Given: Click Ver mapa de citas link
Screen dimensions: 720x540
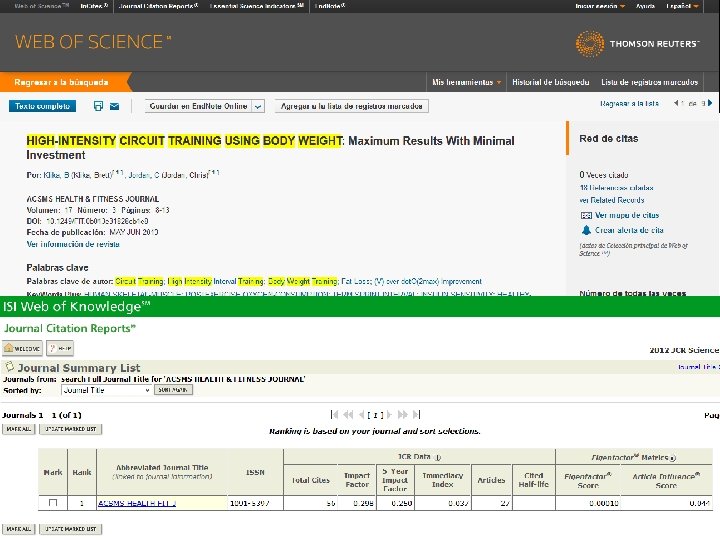Looking at the screenshot, I should click(627, 215).
